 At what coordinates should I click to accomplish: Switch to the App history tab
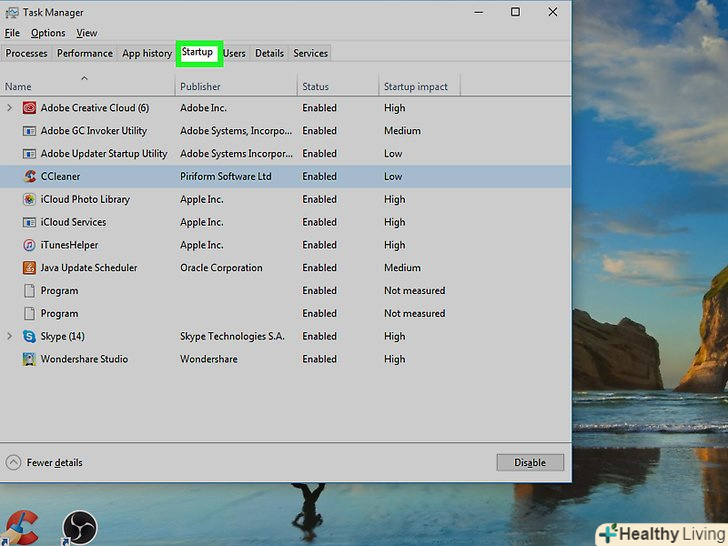pos(147,53)
